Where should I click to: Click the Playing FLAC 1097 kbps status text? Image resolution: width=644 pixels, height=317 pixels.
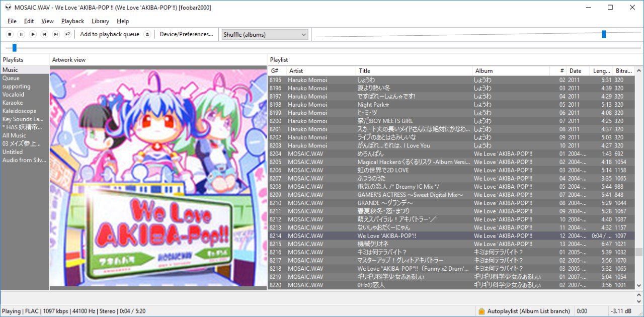click(x=73, y=311)
